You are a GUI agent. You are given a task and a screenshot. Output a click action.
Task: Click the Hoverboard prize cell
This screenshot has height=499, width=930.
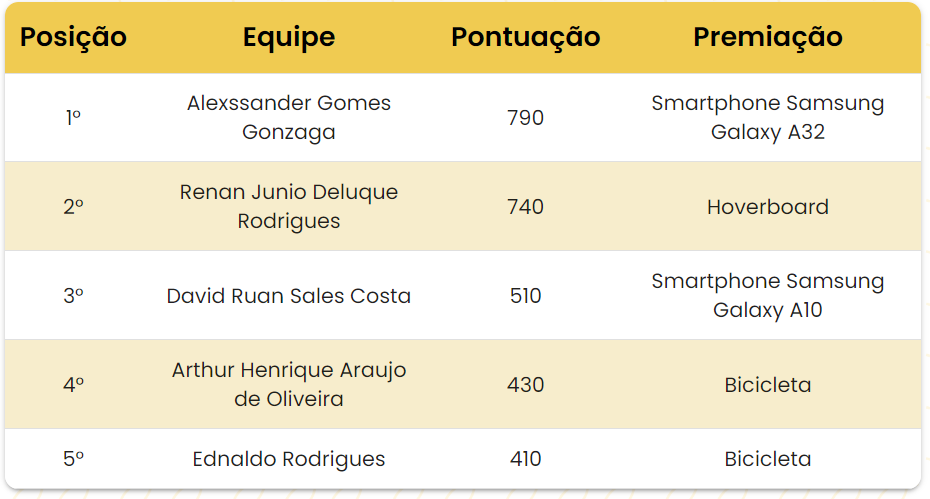click(767, 207)
